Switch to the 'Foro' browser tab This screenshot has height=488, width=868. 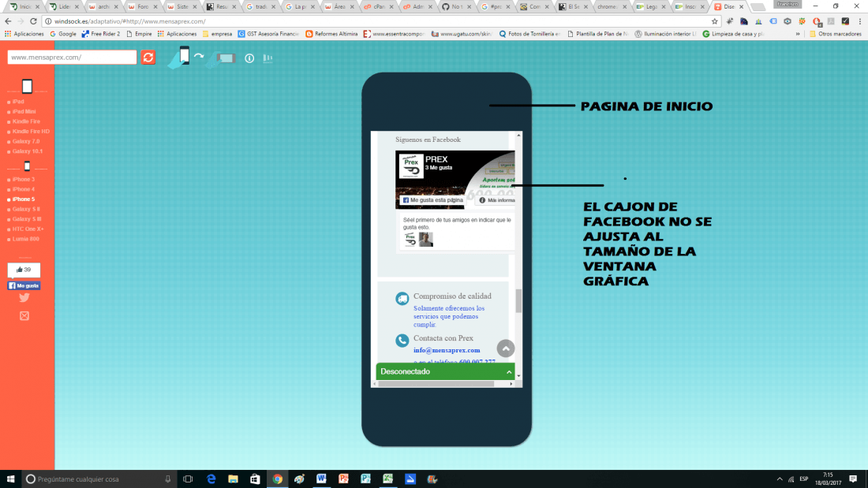141,6
